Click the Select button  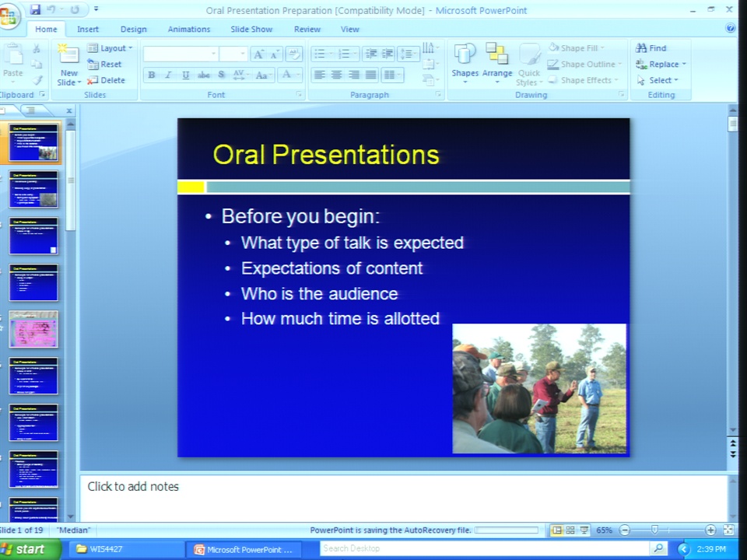657,80
